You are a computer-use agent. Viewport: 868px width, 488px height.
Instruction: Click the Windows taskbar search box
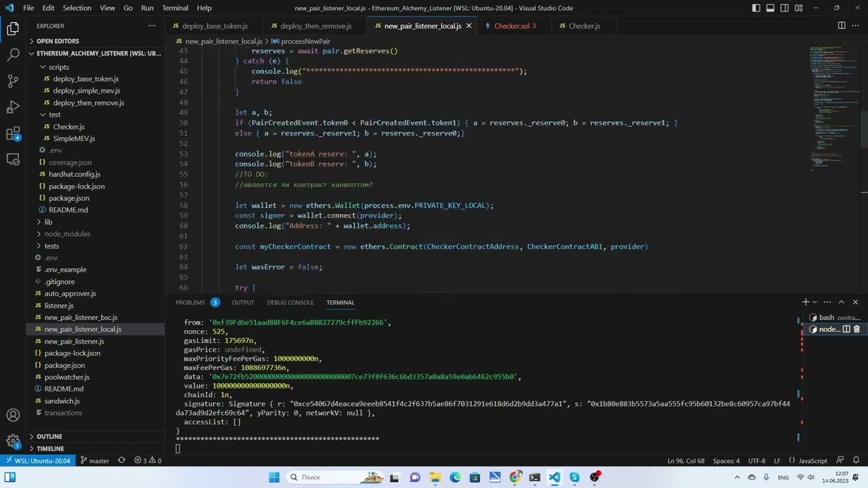pos(334,477)
